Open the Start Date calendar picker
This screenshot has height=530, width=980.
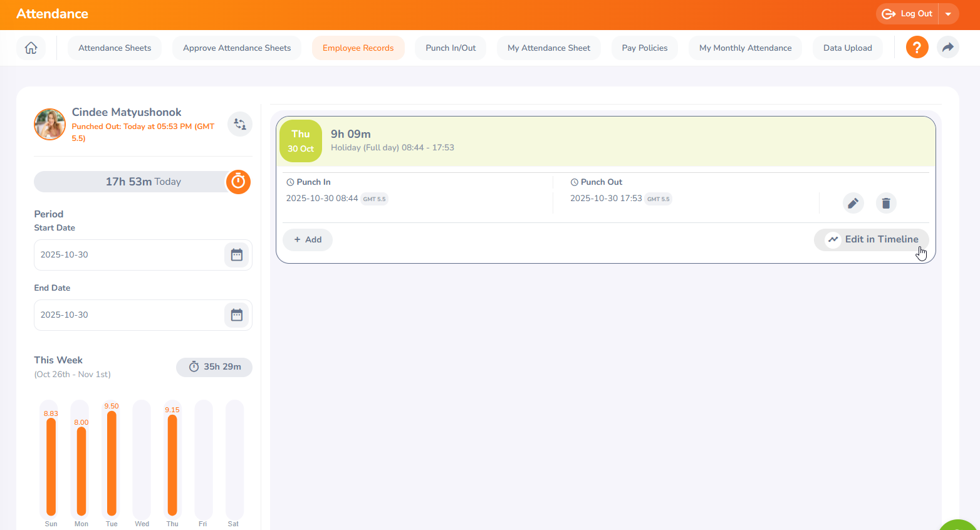point(236,255)
